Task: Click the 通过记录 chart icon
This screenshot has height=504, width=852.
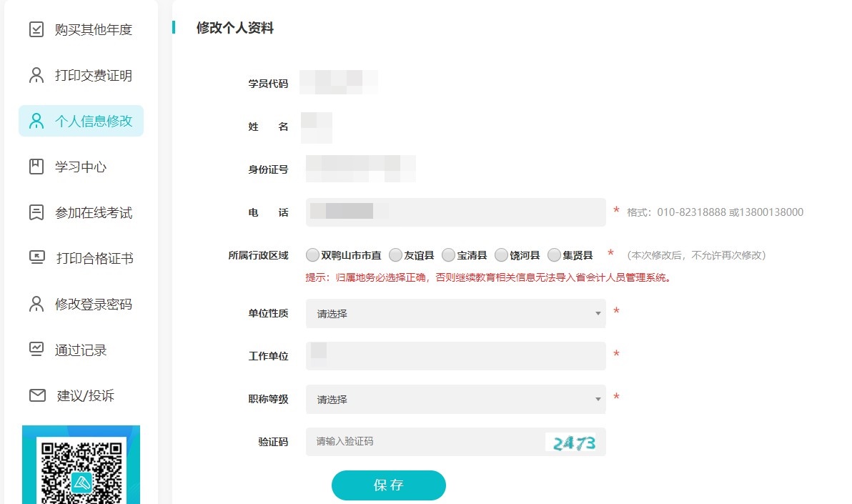Action: (x=36, y=350)
